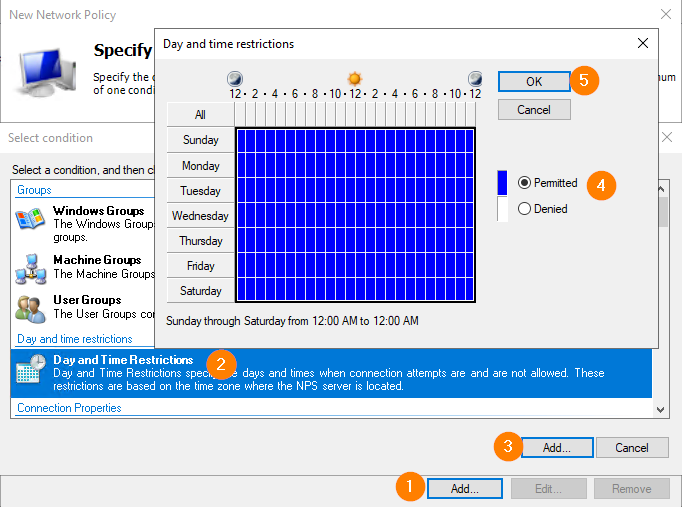Click OK in Day and time restrictions
Viewport: 682px width, 507px height.
click(534, 81)
